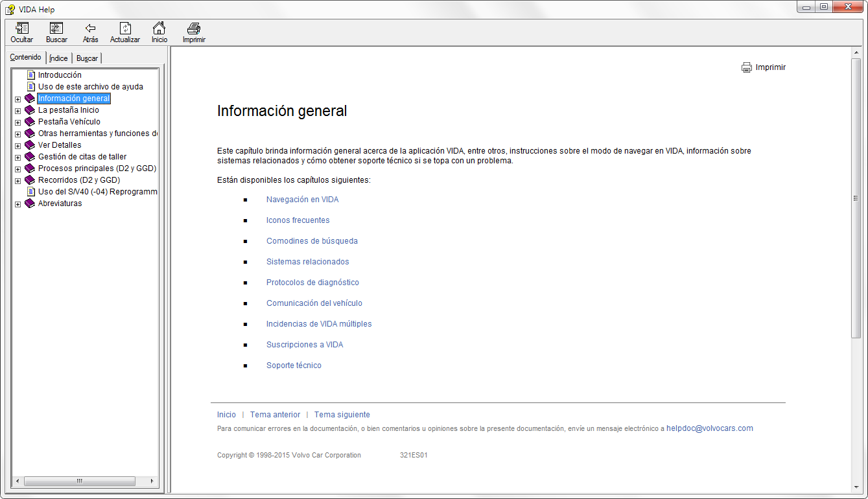Go back with the Atrás arrow
The width and height of the screenshot is (868, 499).
pyautogui.click(x=91, y=29)
